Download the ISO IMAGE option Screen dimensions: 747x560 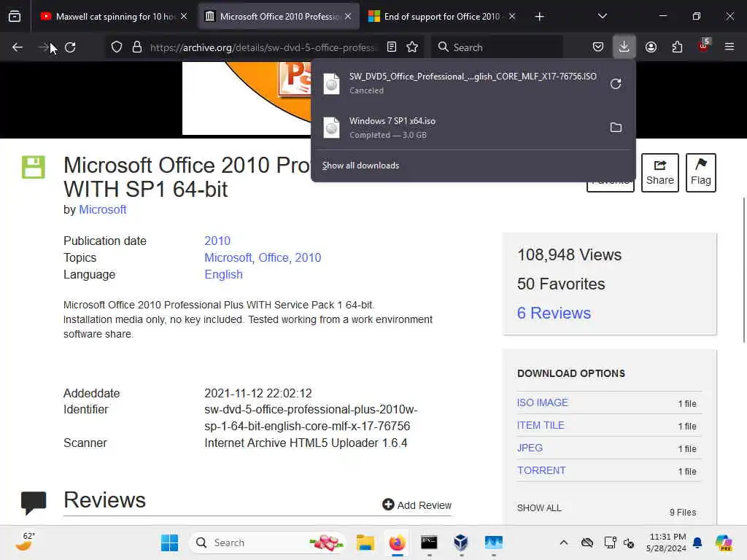(542, 402)
